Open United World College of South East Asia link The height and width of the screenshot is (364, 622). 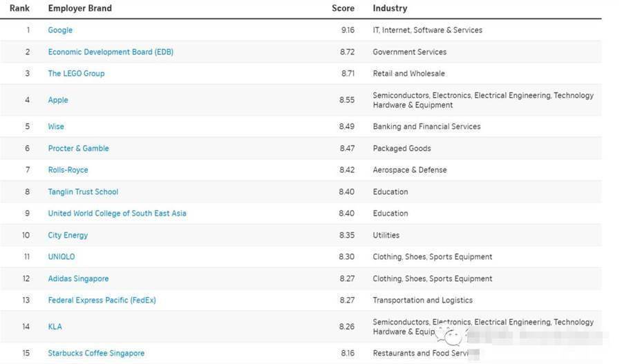[x=117, y=213]
